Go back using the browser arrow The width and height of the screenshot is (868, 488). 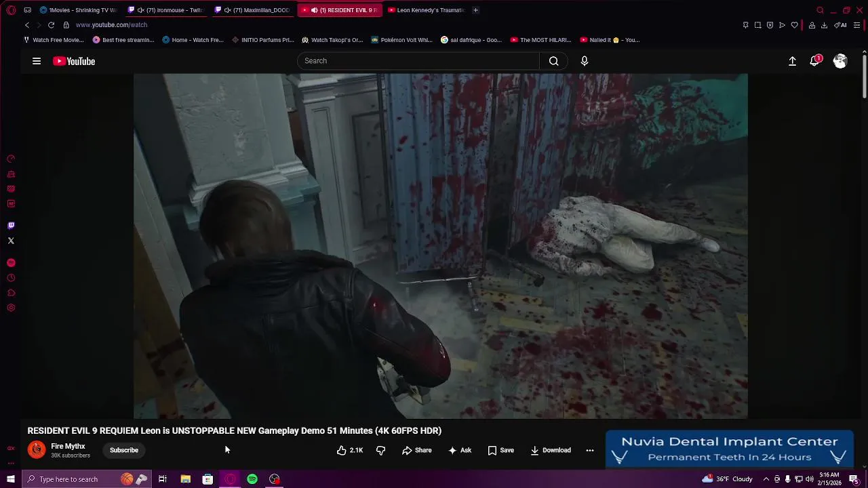27,25
